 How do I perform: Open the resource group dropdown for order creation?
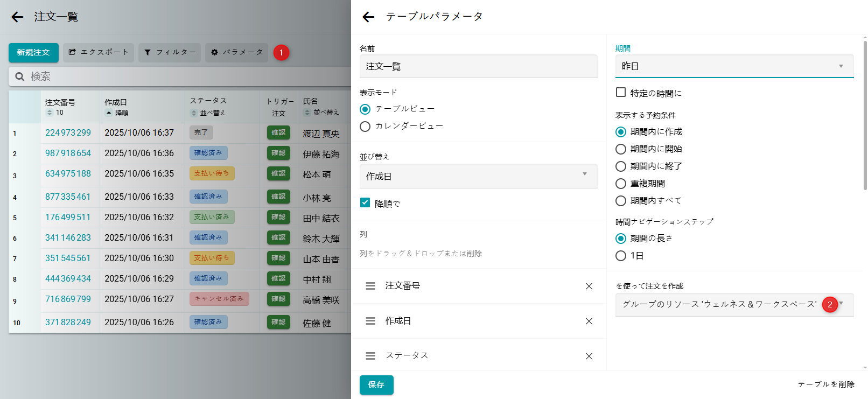(x=734, y=304)
